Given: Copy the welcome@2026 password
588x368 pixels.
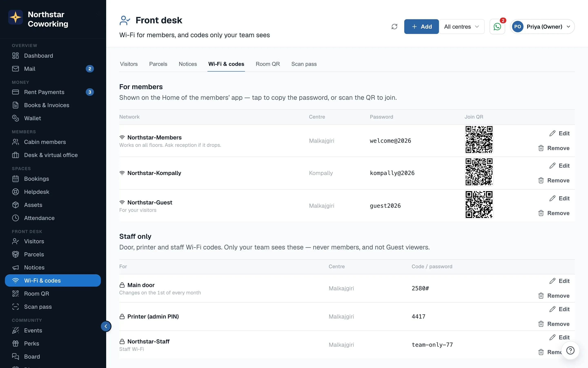Looking at the screenshot, I should coord(390,141).
